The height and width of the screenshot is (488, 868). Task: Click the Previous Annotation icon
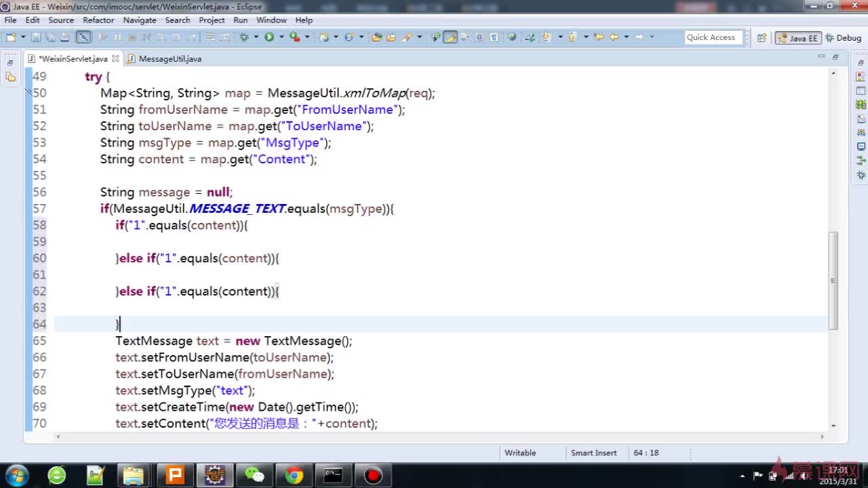[571, 37]
